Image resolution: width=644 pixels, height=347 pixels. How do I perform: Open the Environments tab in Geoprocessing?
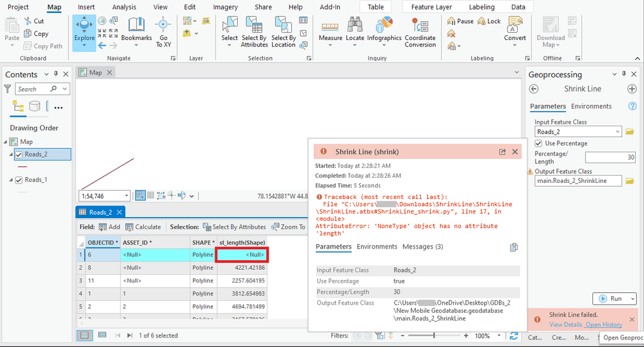point(591,106)
